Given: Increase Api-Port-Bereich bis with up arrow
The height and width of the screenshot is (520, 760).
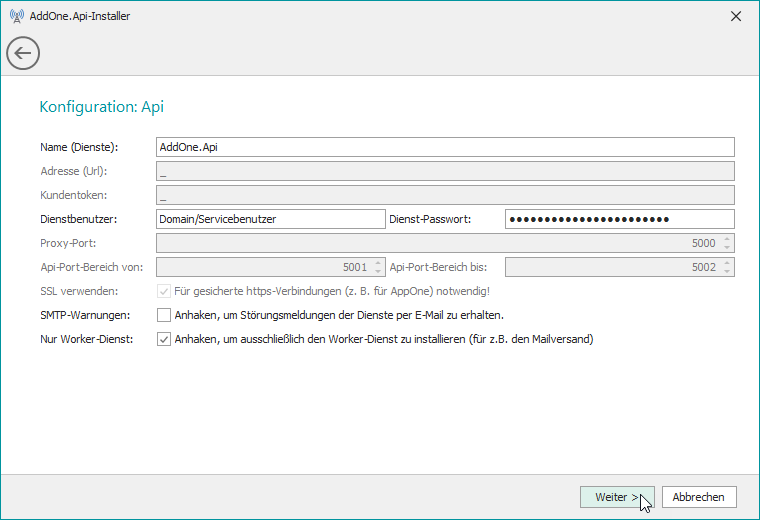Looking at the screenshot, I should click(727, 263).
